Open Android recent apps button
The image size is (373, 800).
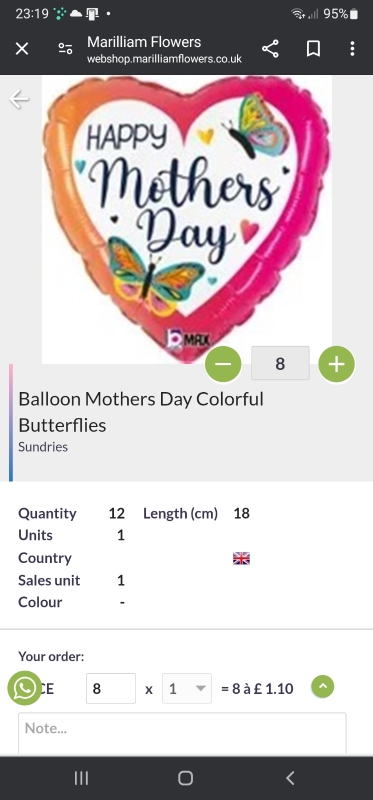pyautogui.click(x=81, y=778)
